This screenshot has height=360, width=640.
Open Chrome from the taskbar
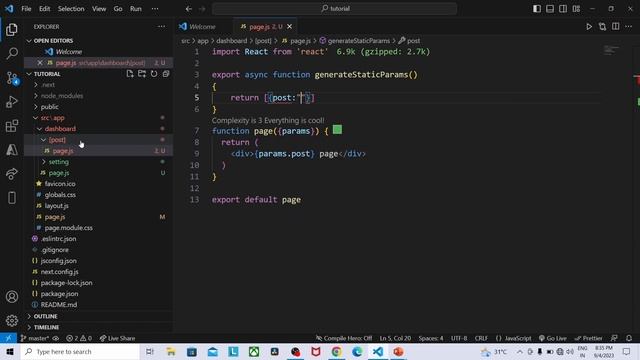tap(336, 351)
